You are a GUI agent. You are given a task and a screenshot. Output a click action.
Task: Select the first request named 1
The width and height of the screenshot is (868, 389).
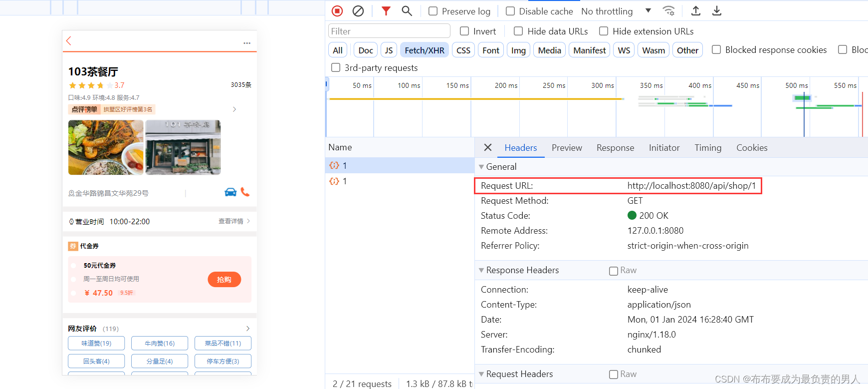coord(400,165)
